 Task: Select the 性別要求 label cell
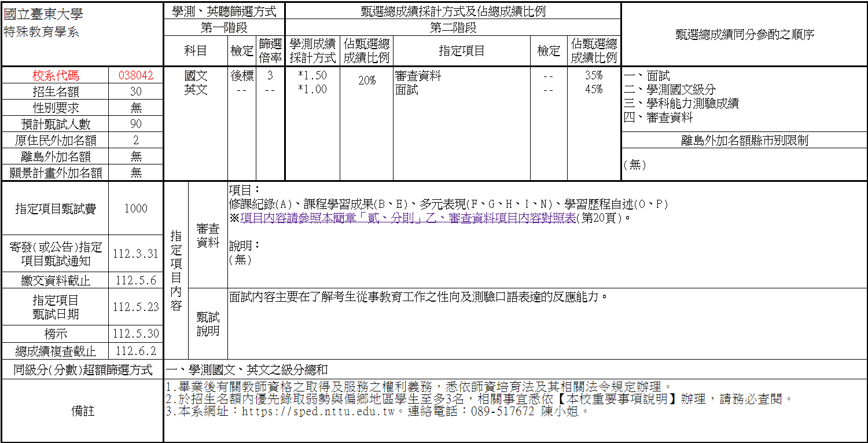[56, 108]
